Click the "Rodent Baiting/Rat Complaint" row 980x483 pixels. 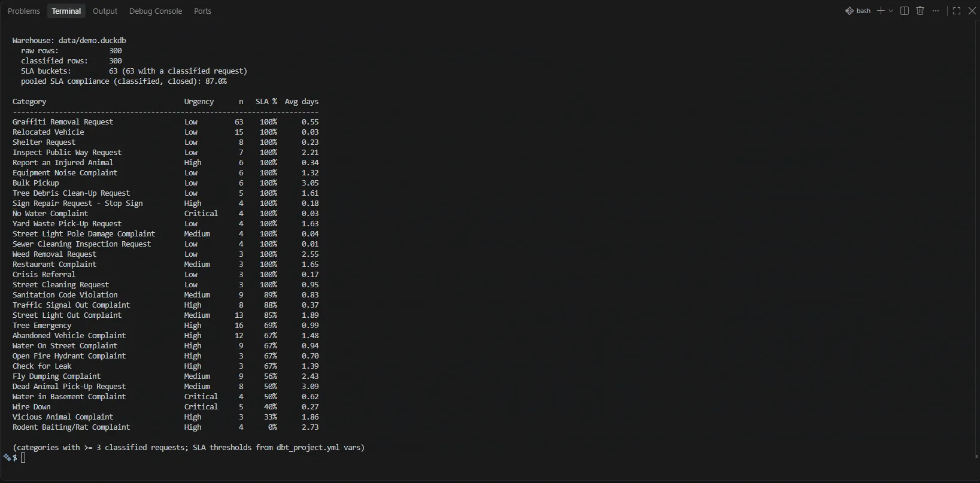point(166,427)
